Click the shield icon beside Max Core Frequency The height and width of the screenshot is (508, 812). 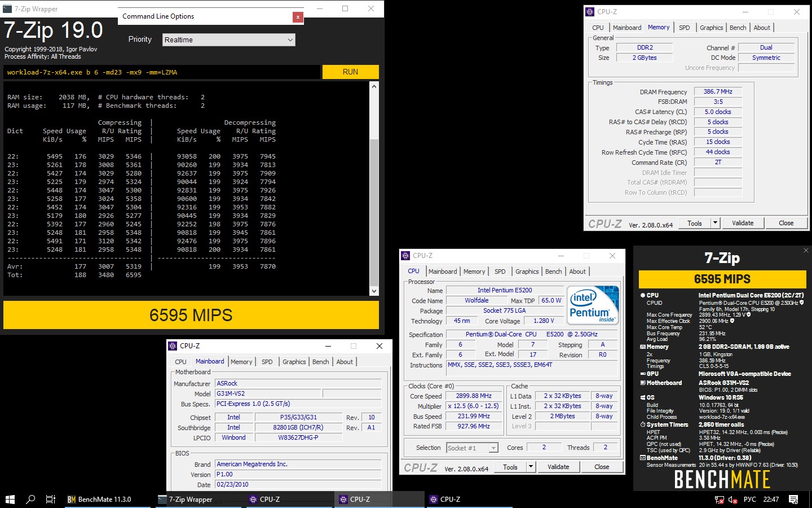click(x=749, y=314)
